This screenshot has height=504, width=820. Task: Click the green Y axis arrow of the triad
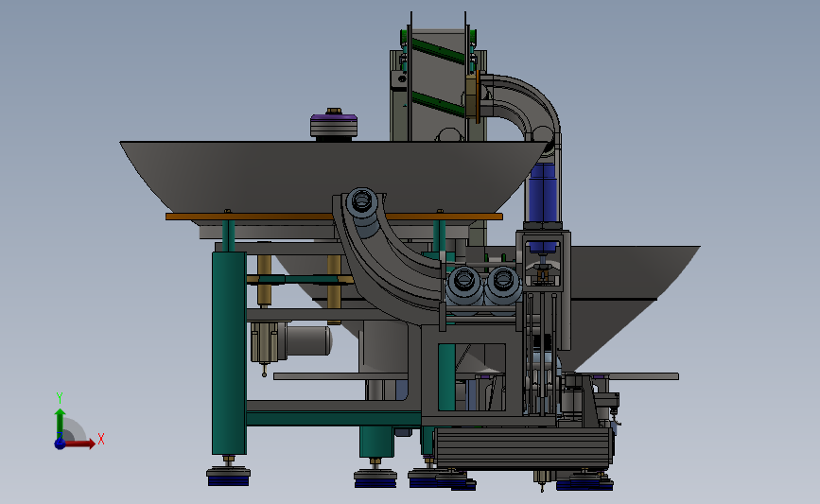pos(60,424)
